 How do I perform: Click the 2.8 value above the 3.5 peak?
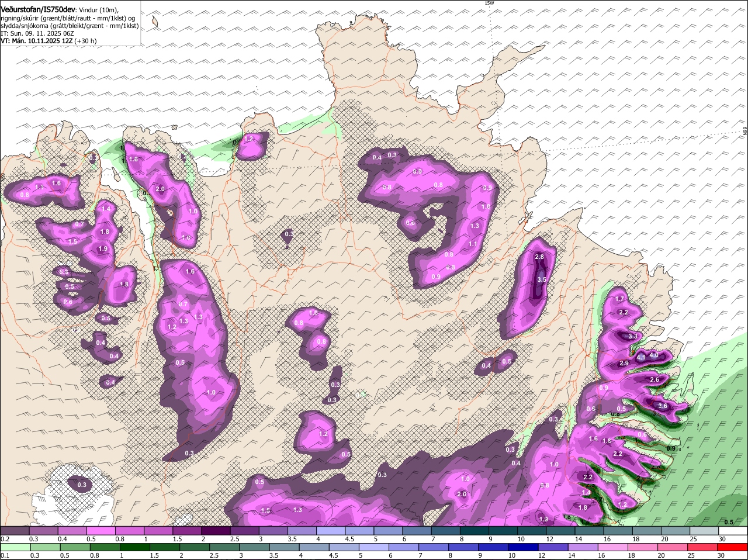click(539, 257)
